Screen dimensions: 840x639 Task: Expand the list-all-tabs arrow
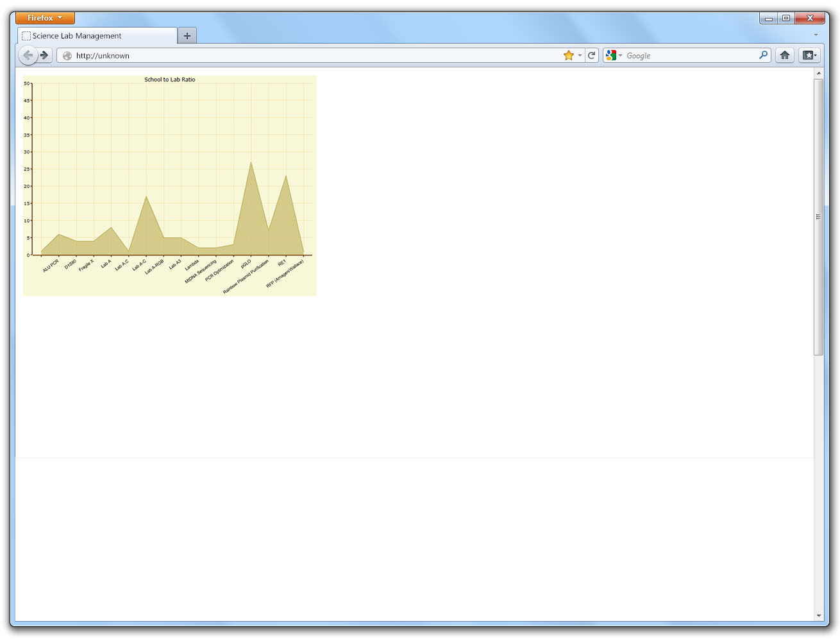[816, 35]
